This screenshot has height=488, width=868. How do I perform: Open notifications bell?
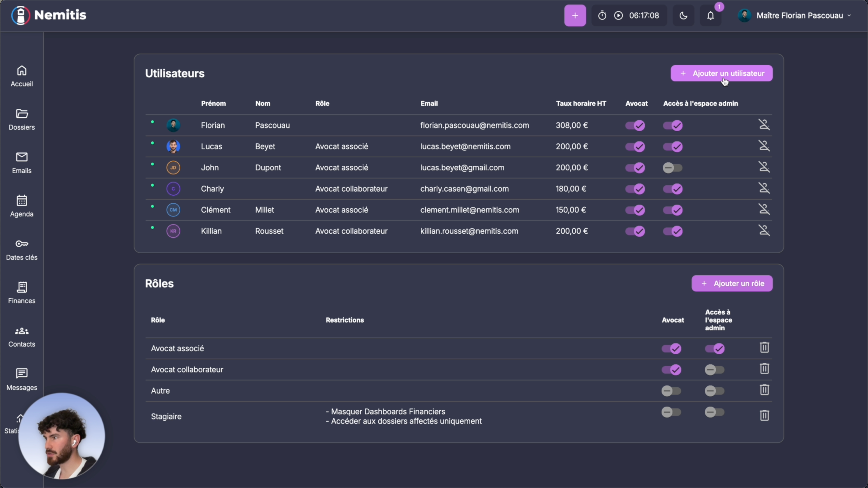pos(711,16)
